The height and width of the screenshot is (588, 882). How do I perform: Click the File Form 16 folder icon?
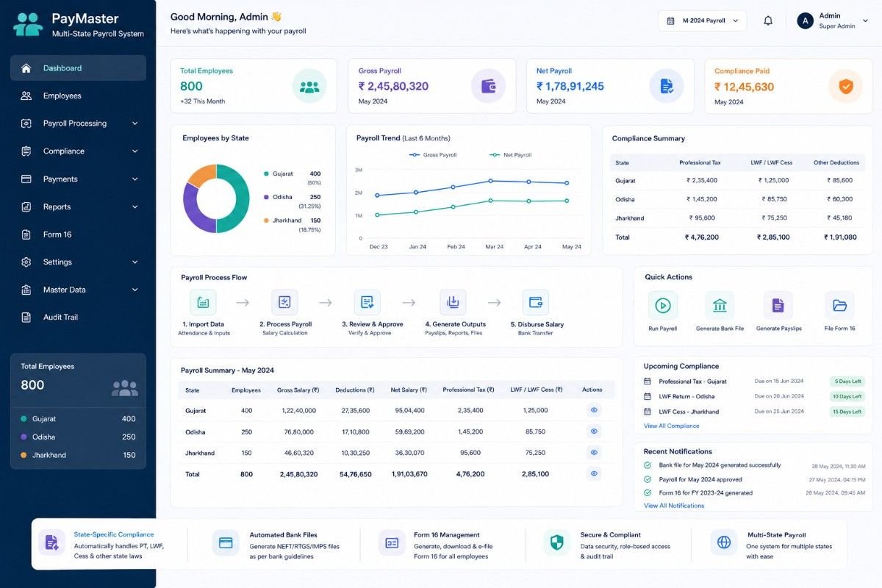coord(839,305)
